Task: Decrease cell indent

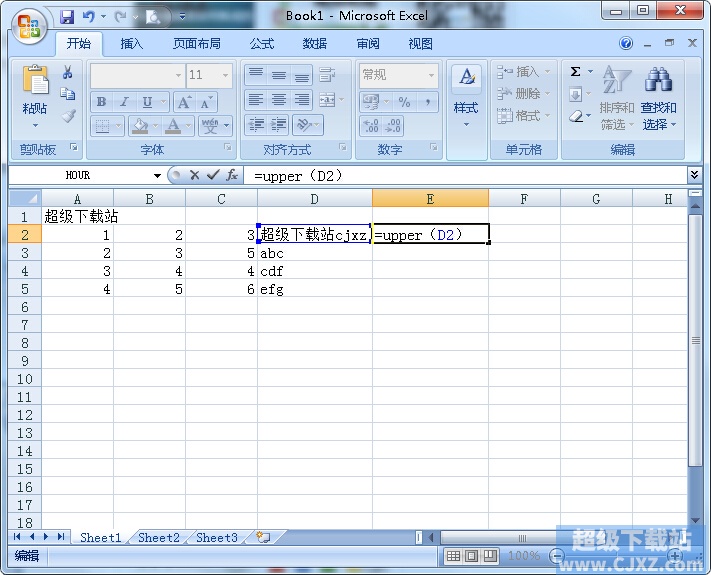Action: [257, 125]
